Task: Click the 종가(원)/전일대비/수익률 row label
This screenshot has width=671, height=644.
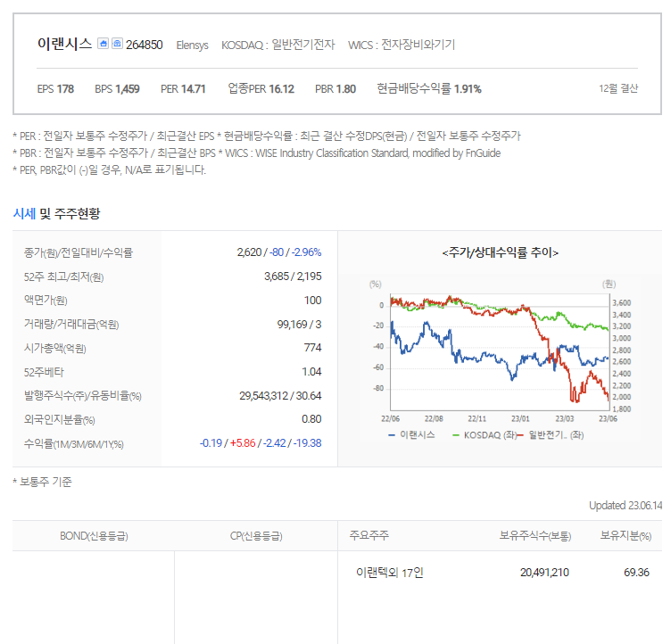Action: [79, 253]
